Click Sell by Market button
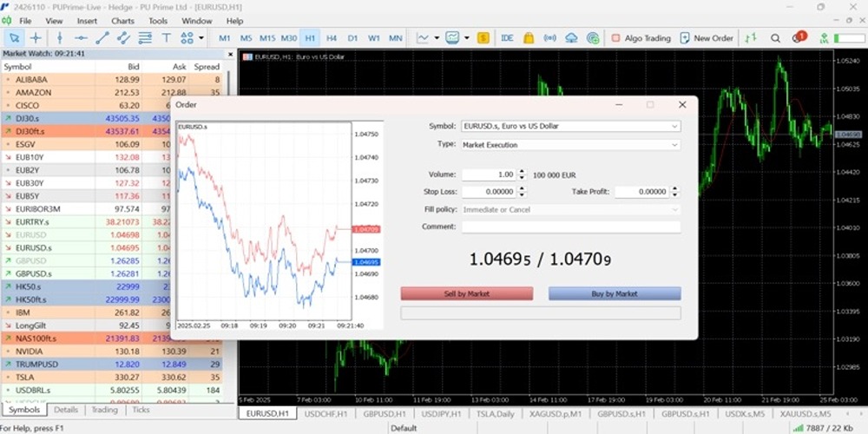868x434 pixels. coord(467,294)
